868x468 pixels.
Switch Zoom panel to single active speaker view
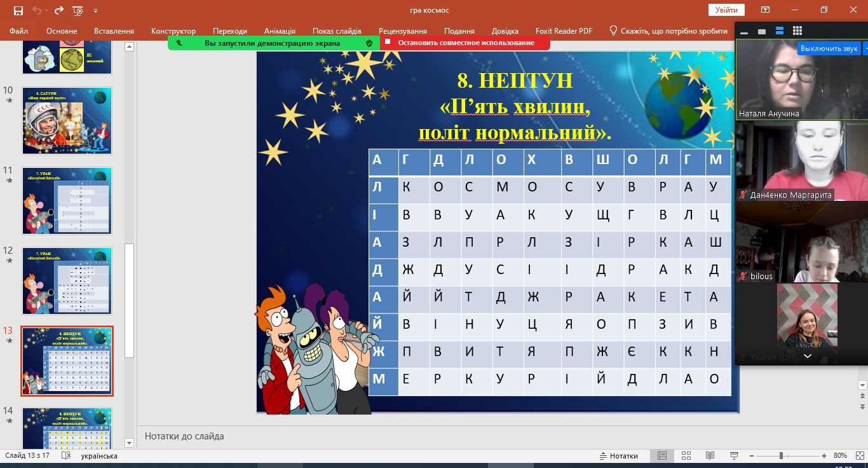click(x=762, y=31)
